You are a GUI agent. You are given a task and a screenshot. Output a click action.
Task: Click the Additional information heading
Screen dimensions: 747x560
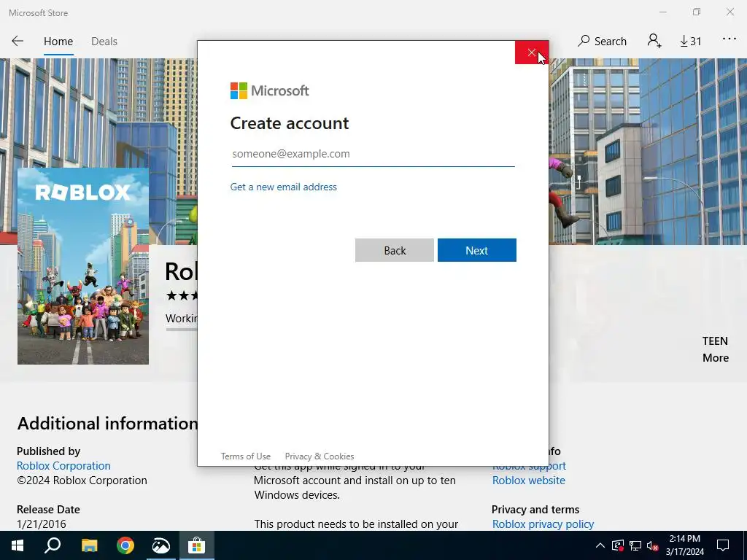107,424
